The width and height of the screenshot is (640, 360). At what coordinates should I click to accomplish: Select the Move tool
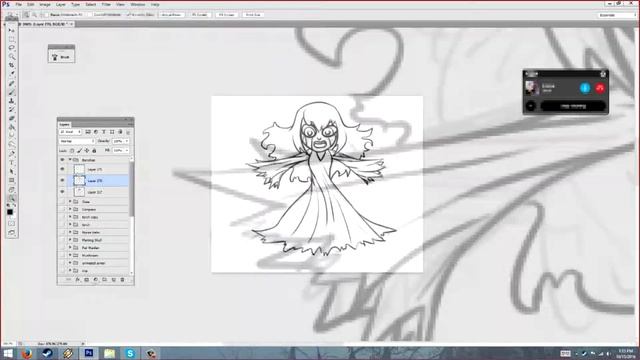click(11, 31)
